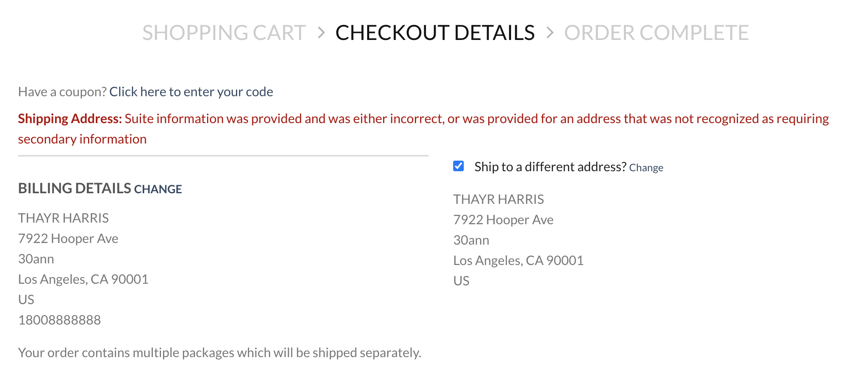Click the multiple packages shipping notice
Viewport: 868px width, 371px height.
point(220,353)
